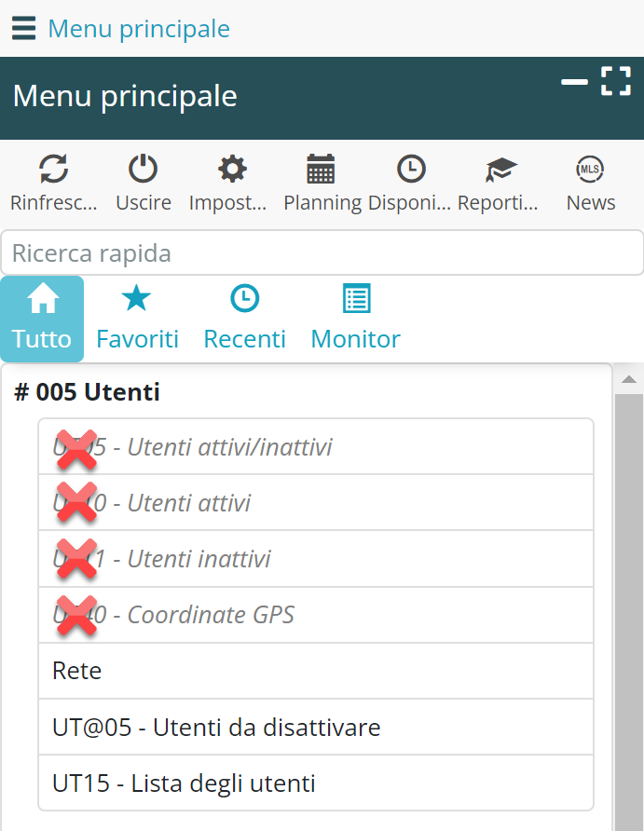Click the Rinfrescare refresh icon
The width and height of the screenshot is (644, 831).
pyautogui.click(x=53, y=170)
